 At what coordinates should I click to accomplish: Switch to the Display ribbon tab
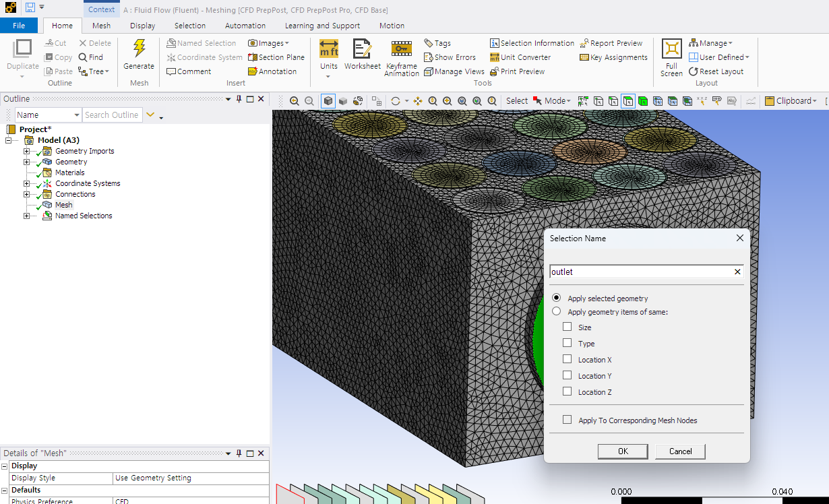point(142,26)
